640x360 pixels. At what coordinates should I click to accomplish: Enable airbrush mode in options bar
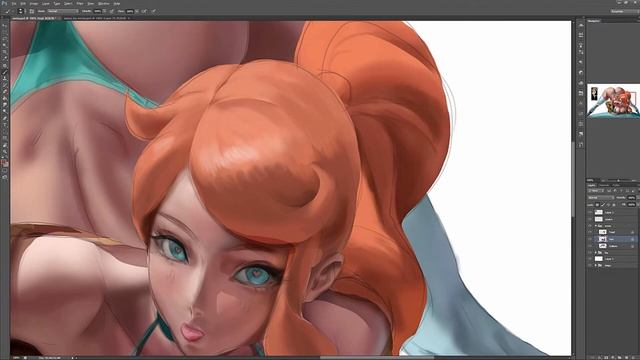click(144, 11)
